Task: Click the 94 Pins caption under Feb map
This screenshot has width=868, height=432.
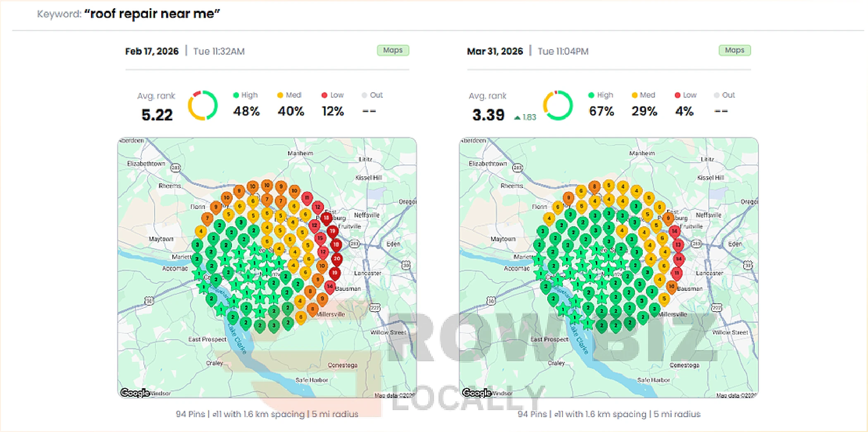Action: [x=267, y=414]
